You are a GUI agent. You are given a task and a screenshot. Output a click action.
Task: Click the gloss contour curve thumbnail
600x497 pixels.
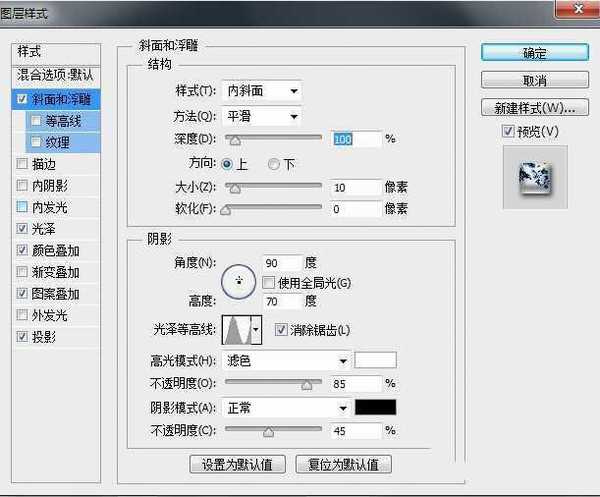pos(234,329)
